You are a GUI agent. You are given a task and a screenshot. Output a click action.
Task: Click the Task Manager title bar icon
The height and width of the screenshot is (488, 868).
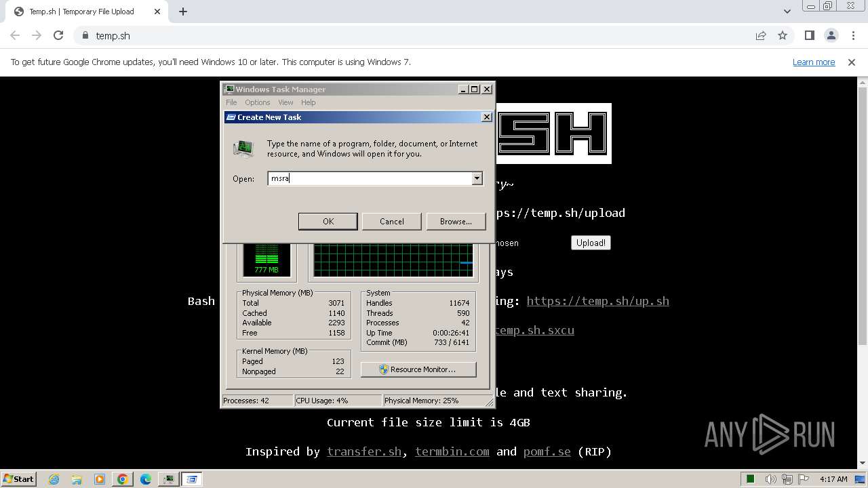point(229,89)
